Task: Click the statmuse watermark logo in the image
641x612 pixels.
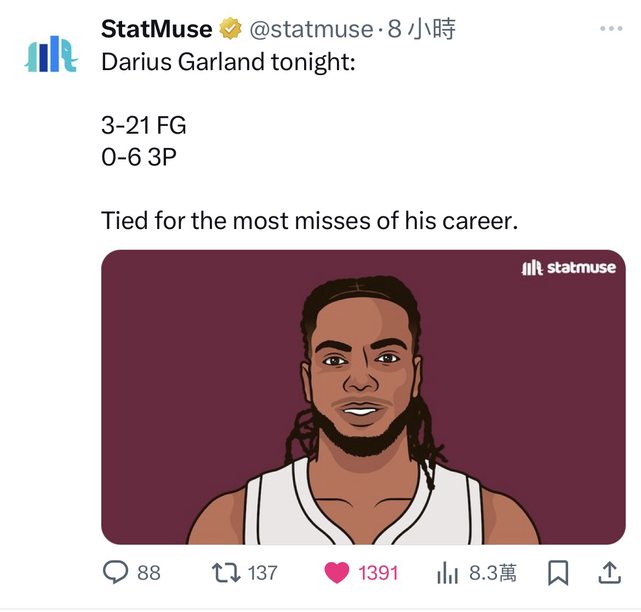Action: (x=568, y=268)
